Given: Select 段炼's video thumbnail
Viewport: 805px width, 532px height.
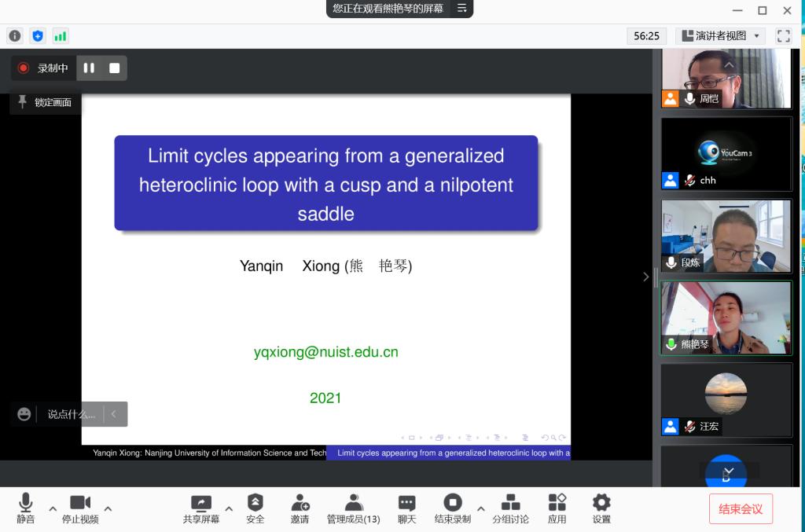Looking at the screenshot, I should (x=726, y=236).
